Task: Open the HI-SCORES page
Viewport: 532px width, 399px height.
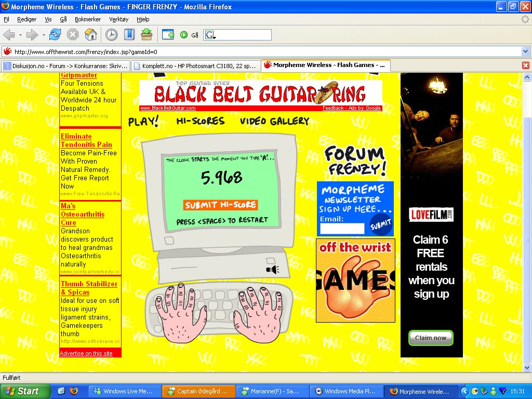Action: click(200, 121)
